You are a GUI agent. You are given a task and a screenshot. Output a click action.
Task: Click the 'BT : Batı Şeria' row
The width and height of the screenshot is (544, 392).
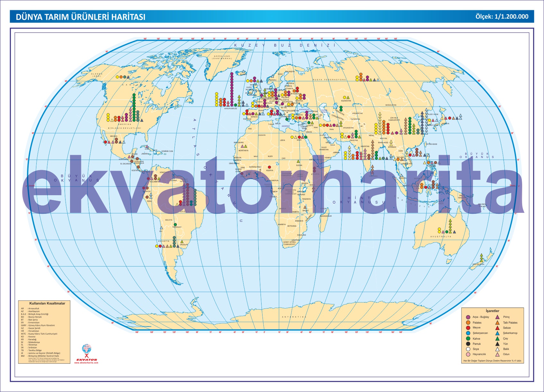(x=29, y=320)
